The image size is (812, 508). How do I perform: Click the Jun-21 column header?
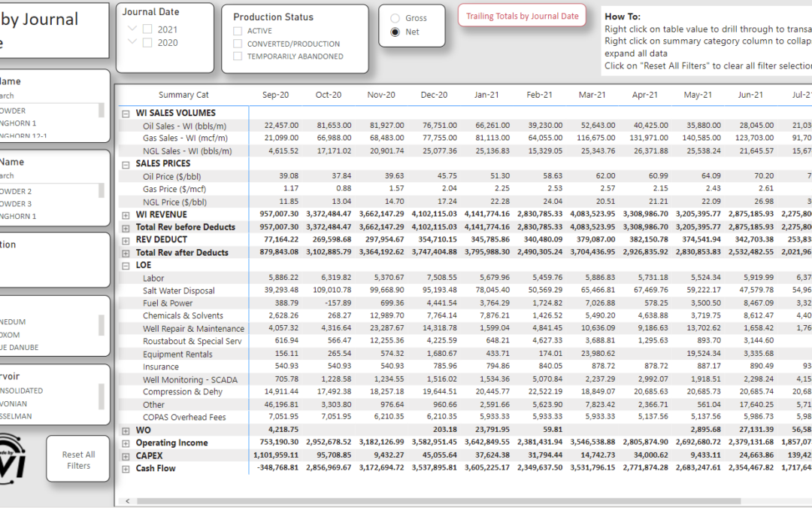(x=750, y=95)
